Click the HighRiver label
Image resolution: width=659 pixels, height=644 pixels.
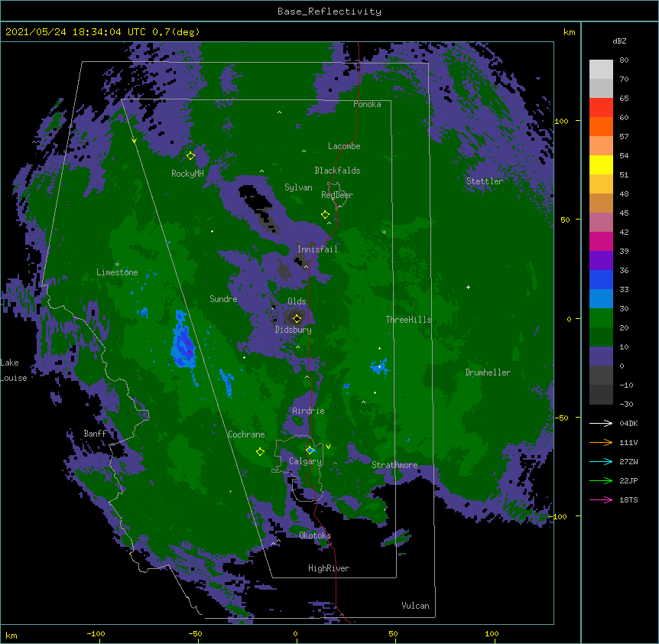pos(329,568)
